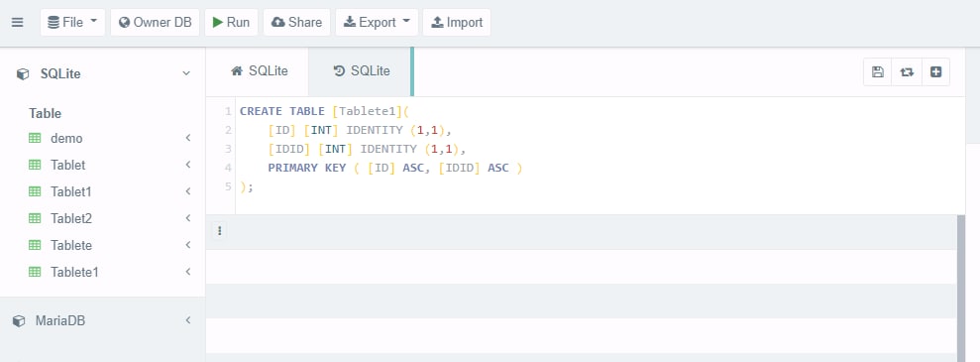
Task: Click the Owner DB button
Action: (x=155, y=23)
